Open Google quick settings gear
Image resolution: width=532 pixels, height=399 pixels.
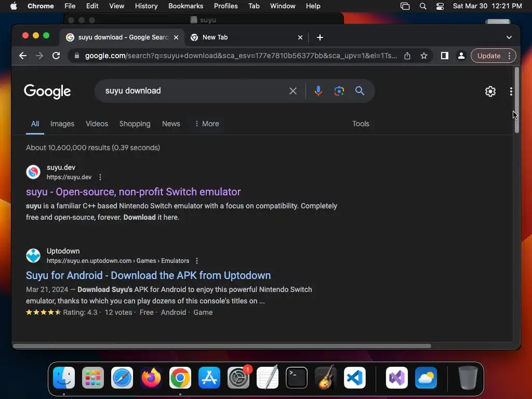point(490,91)
